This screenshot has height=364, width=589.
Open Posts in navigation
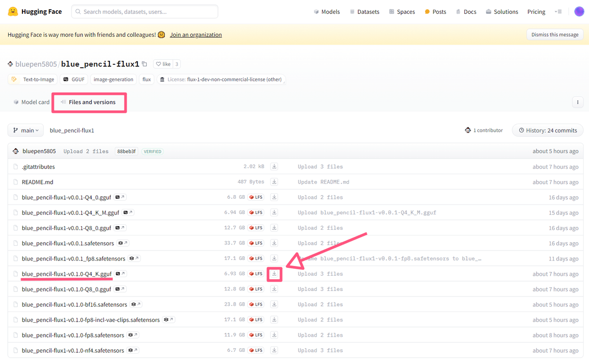click(435, 12)
